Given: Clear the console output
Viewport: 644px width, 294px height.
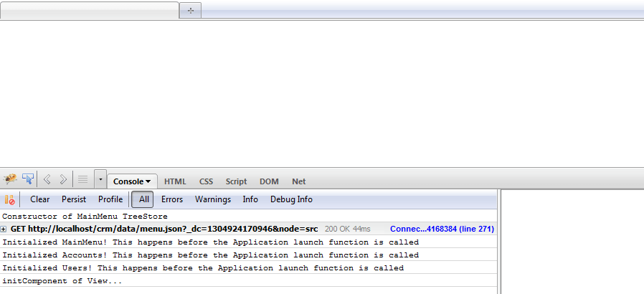Looking at the screenshot, I should coord(40,199).
